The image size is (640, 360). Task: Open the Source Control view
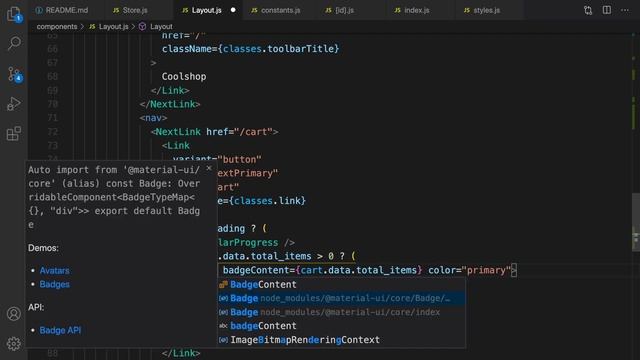(x=14, y=74)
